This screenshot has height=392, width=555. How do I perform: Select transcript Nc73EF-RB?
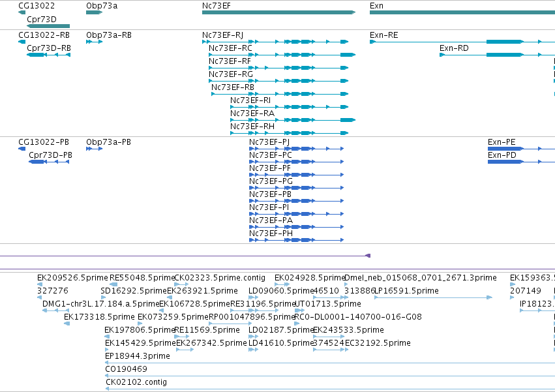click(233, 87)
